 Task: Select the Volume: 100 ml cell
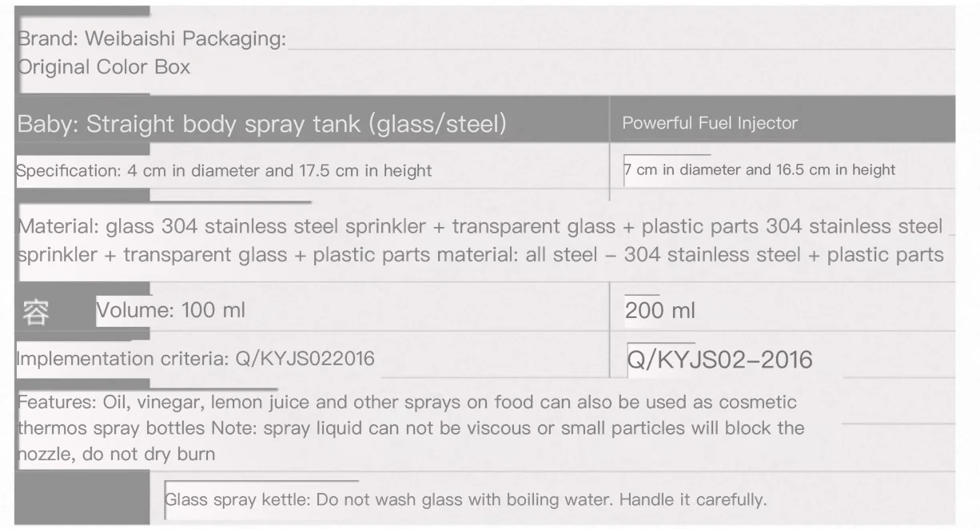171,311
